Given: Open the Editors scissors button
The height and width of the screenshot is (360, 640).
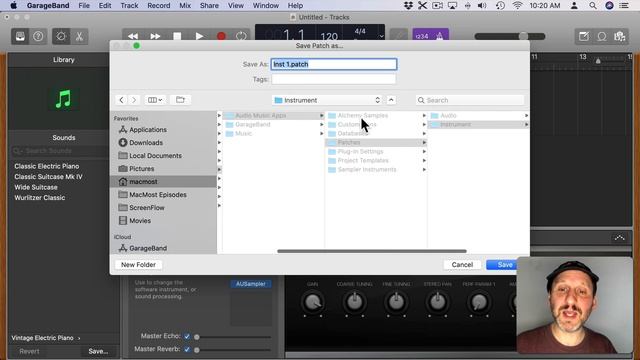Looking at the screenshot, I should pos(79,37).
